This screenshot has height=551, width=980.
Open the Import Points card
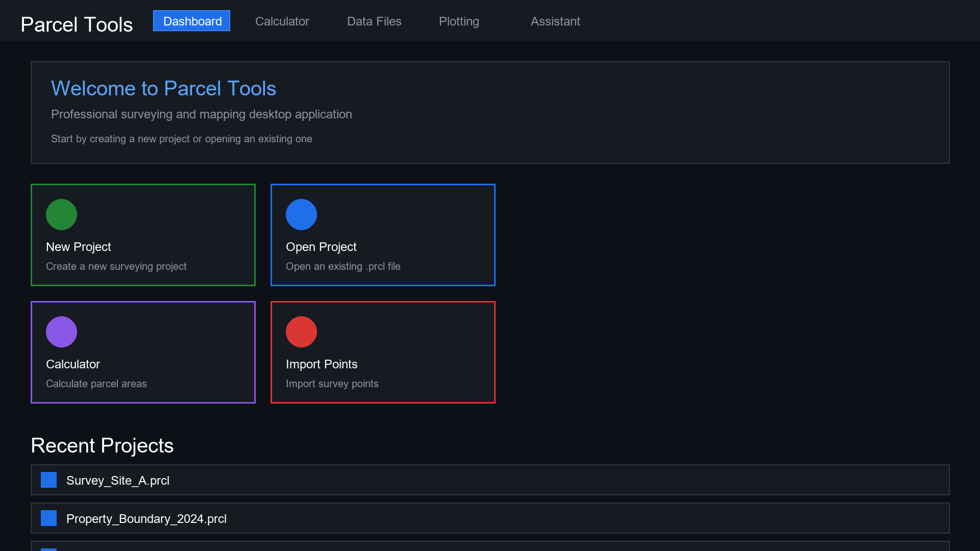coord(383,352)
